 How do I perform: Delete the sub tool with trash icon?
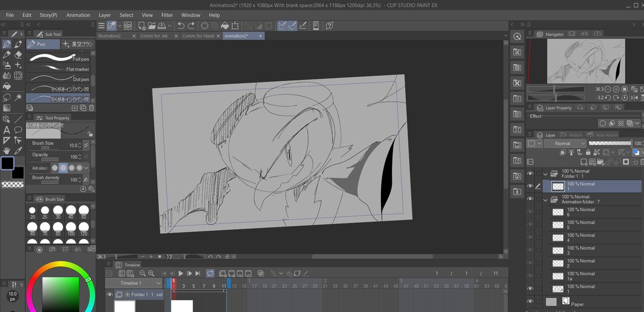coord(91,108)
